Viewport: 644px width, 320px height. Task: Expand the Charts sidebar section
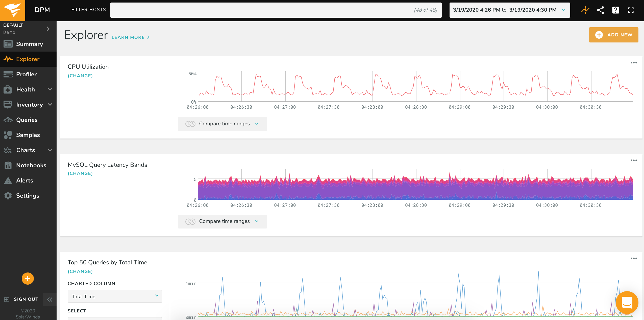pos(50,150)
